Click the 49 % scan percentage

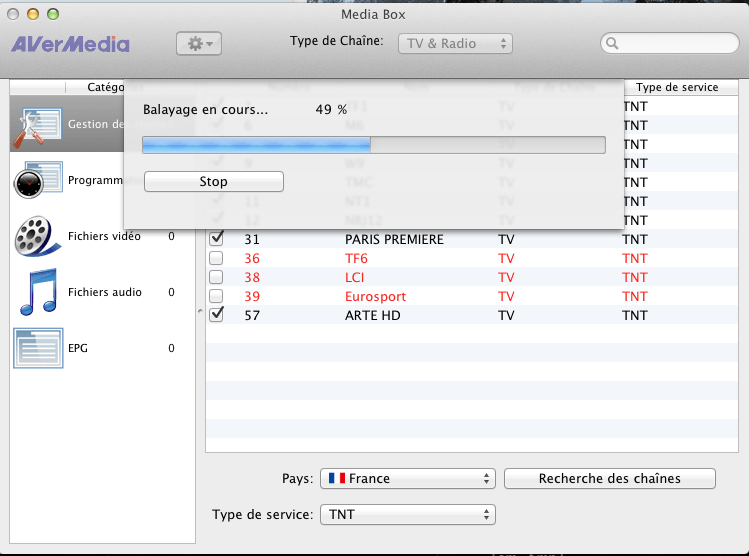pos(331,109)
